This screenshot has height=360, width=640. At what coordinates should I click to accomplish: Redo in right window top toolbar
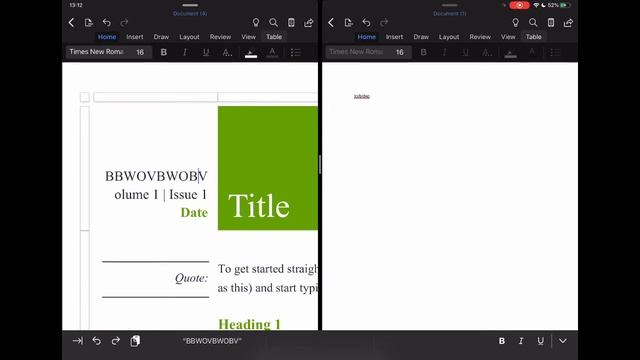[384, 22]
